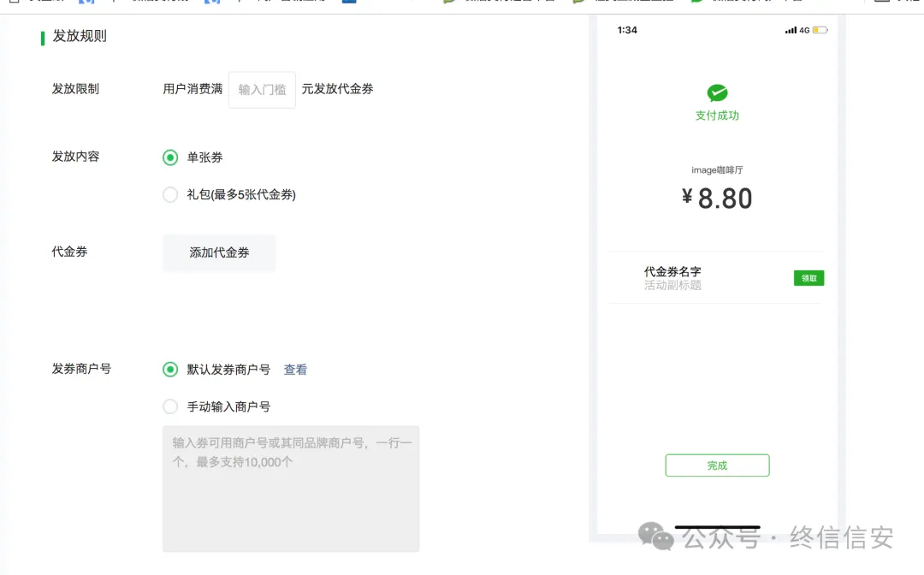Click the 1:34 clock in the phone preview

(x=627, y=29)
